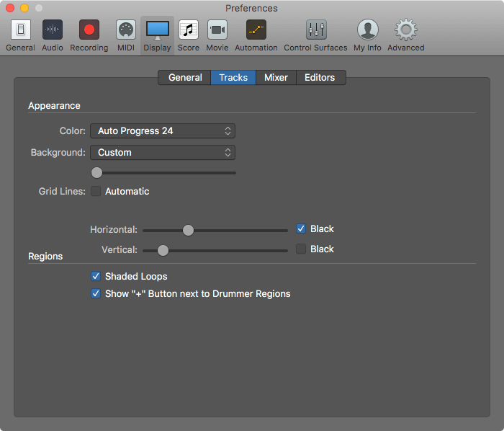Switch to General display subtab

(x=185, y=78)
